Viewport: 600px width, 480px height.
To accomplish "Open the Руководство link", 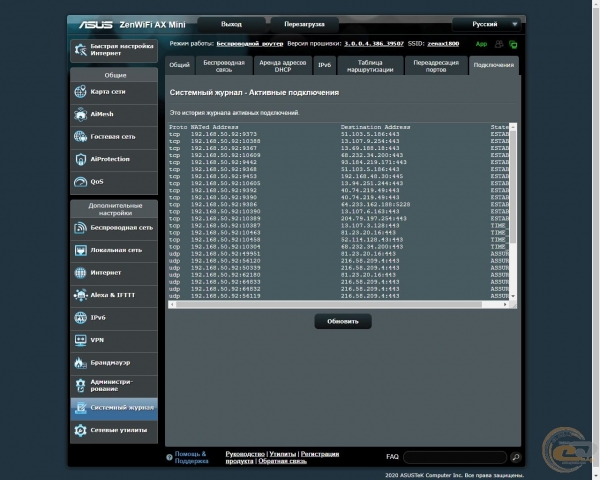I will click(x=245, y=454).
